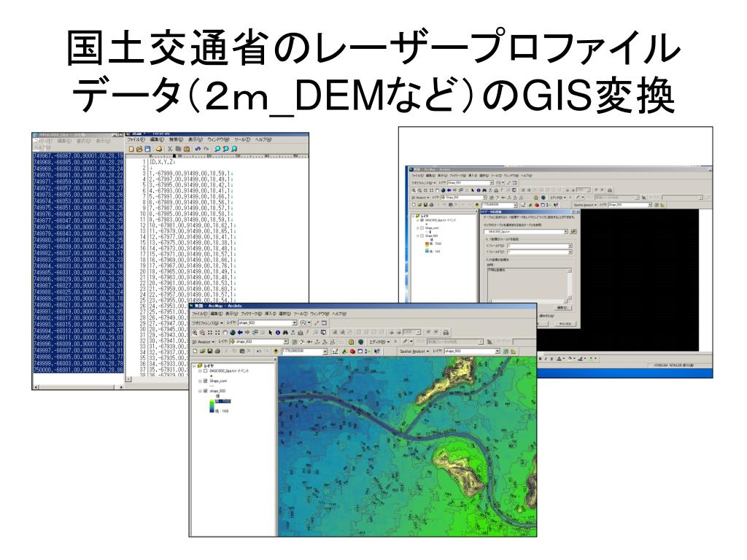Viewport: 747px width, 560px height.
Task: Open X フィールド dropdown in Add XY dialog
Action: [x=570, y=246]
